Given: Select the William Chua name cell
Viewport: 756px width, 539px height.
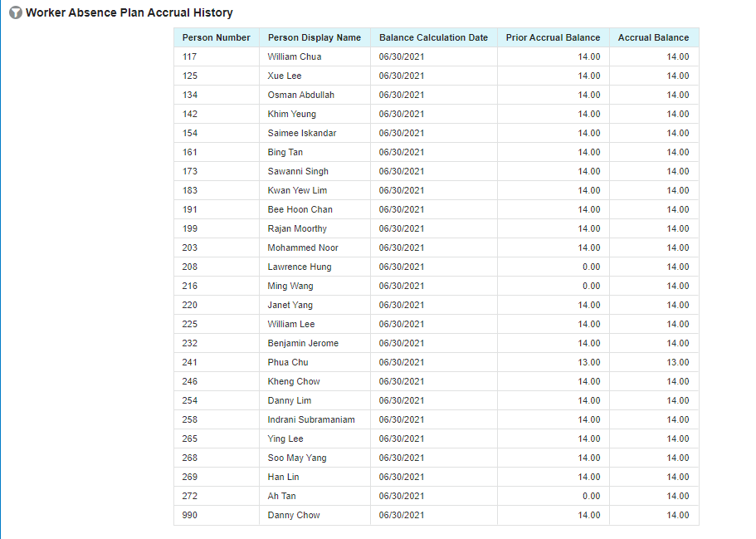Looking at the screenshot, I should point(295,56).
